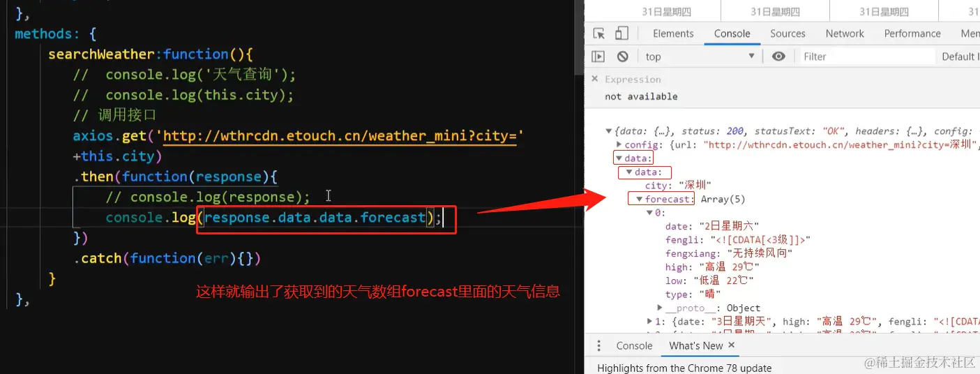Close the What's New drawer tab
Viewport: 980px width, 374px height.
coord(732,345)
